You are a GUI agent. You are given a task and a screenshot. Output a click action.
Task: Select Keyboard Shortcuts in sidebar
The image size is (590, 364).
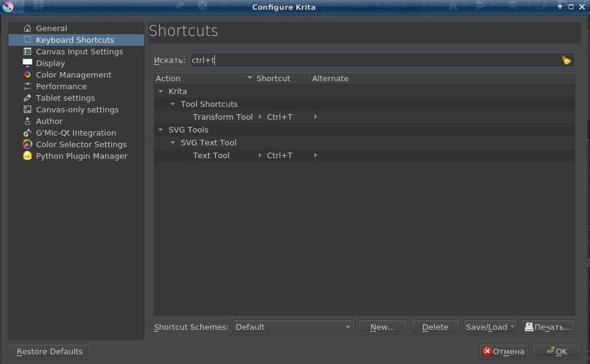(x=76, y=40)
